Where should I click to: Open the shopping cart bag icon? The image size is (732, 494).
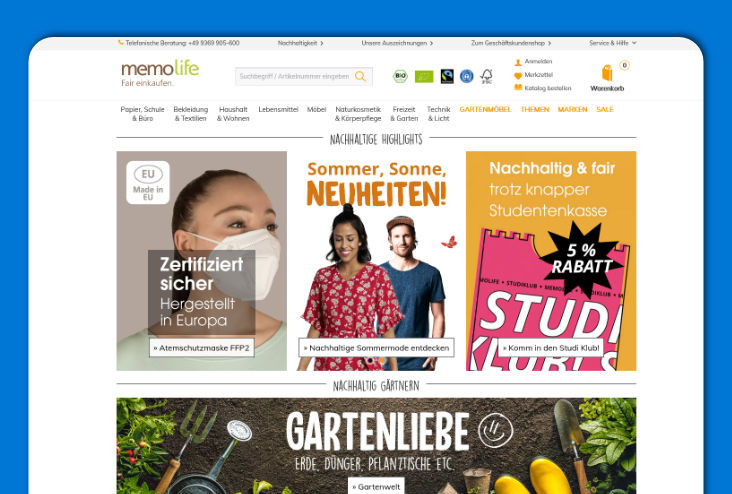coord(607,73)
